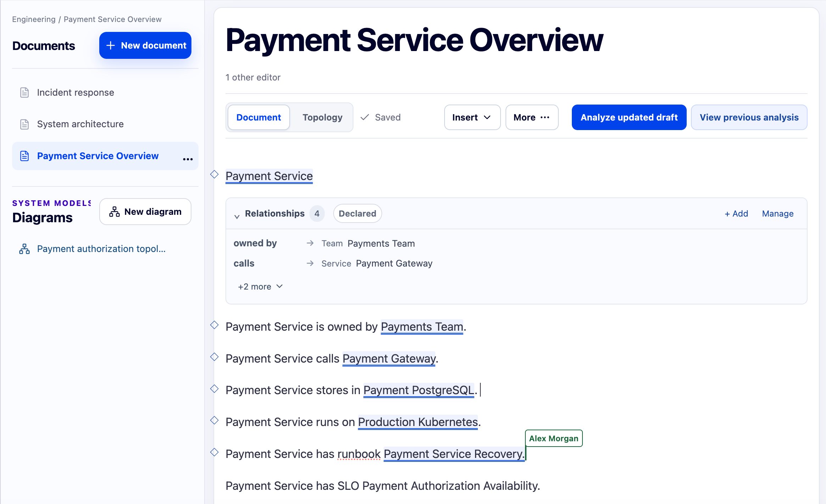Click the Payments Team entity link

(x=422, y=327)
